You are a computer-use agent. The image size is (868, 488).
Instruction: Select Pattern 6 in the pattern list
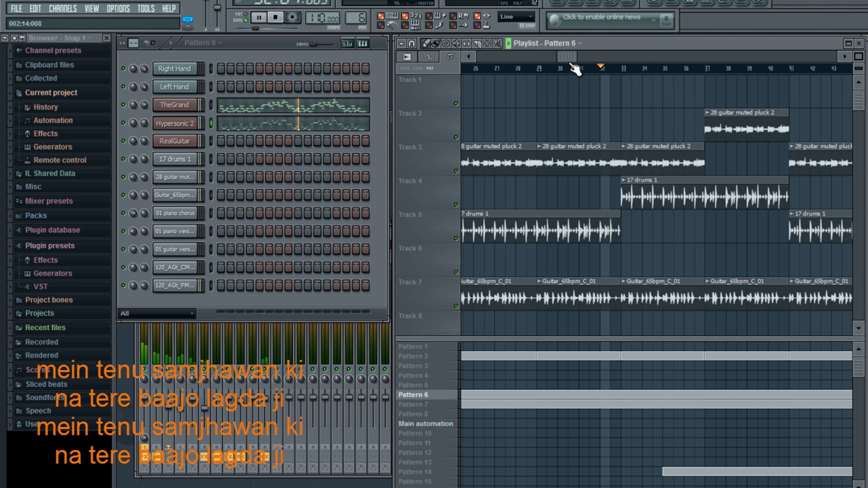(413, 395)
